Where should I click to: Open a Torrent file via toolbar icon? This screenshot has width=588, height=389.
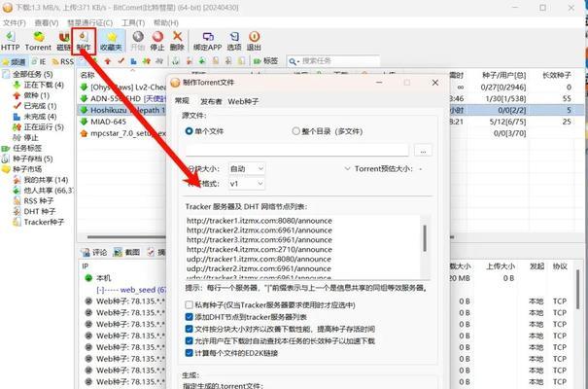pyautogui.click(x=38, y=41)
